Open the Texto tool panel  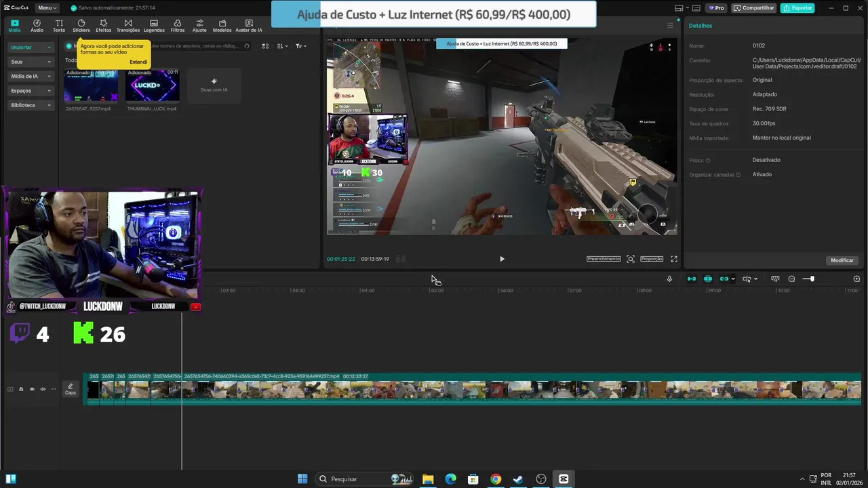[59, 26]
